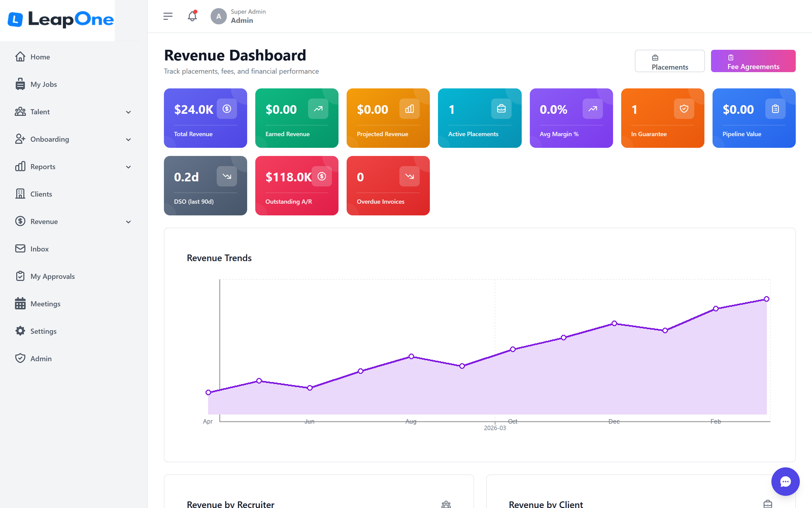Image resolution: width=812 pixels, height=508 pixels.
Task: Click the Admin shield icon in sidebar
Action: click(20, 358)
